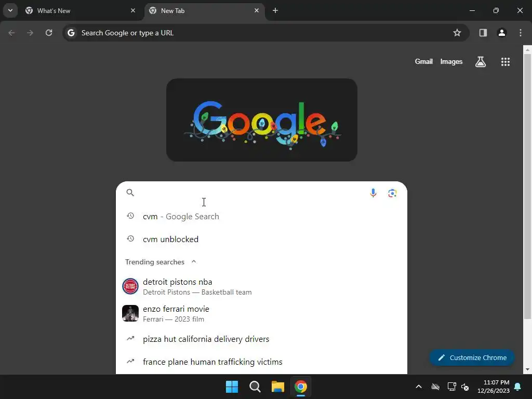532x399 pixels.
Task: Start voice search with microphone
Action: [373, 193]
